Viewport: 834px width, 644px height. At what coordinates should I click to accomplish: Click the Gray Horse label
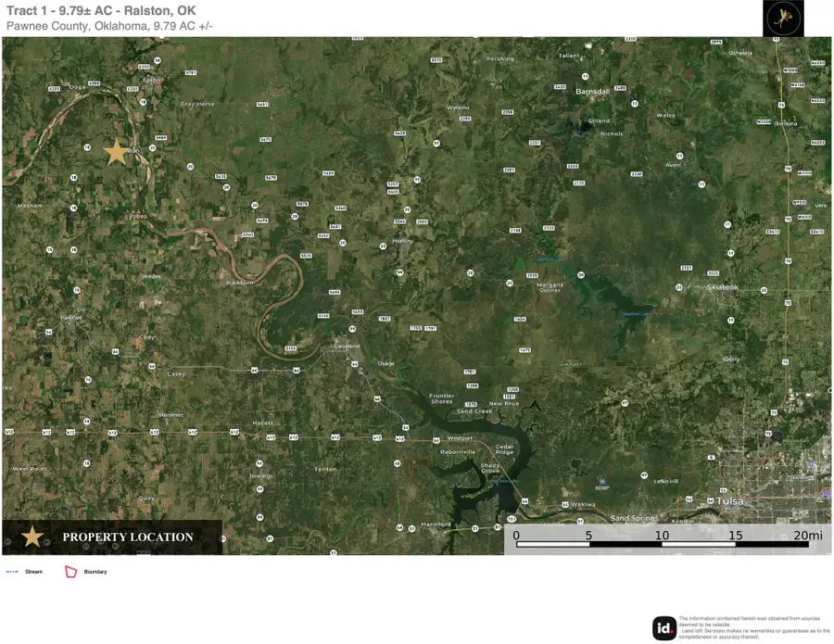coord(197,104)
